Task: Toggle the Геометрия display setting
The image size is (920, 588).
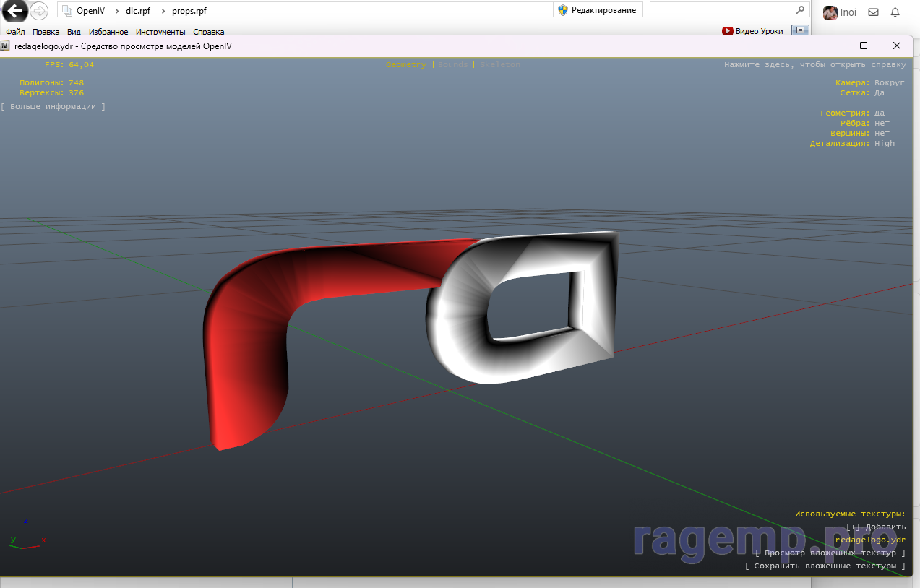Action: [x=853, y=113]
